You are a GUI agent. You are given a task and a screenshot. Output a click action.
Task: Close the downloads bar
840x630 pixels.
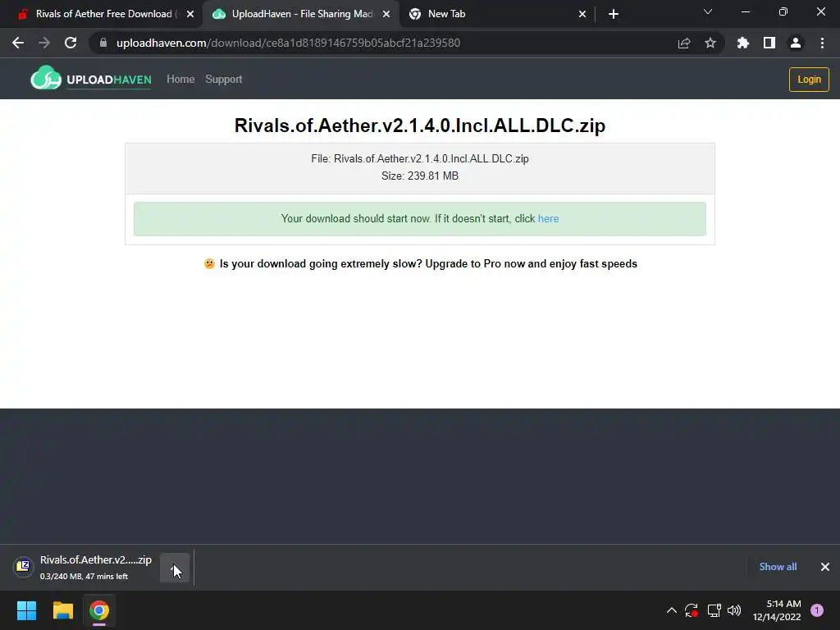825,567
